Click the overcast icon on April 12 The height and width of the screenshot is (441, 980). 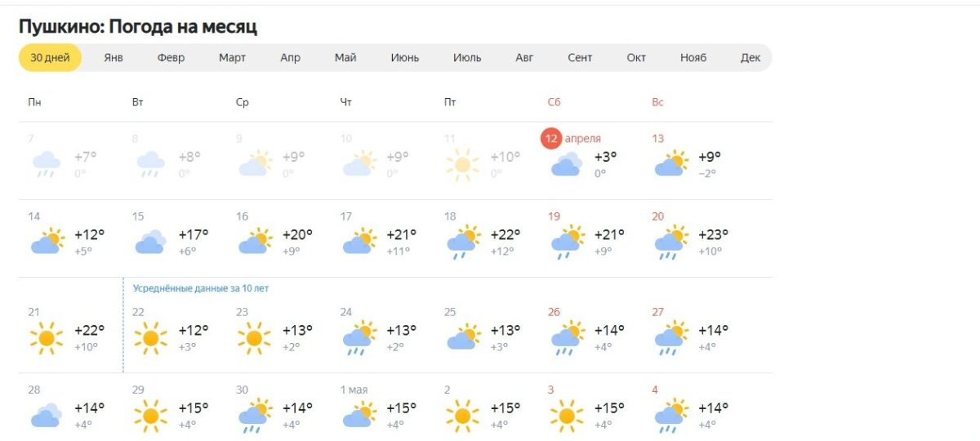566,165
